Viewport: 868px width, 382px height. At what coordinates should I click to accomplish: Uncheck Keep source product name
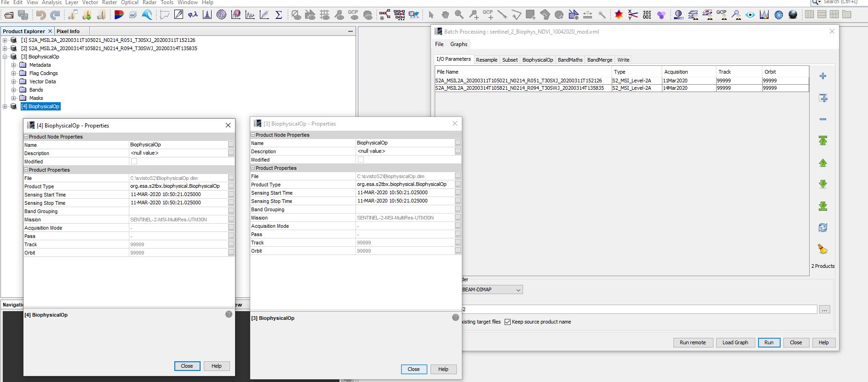(x=507, y=322)
